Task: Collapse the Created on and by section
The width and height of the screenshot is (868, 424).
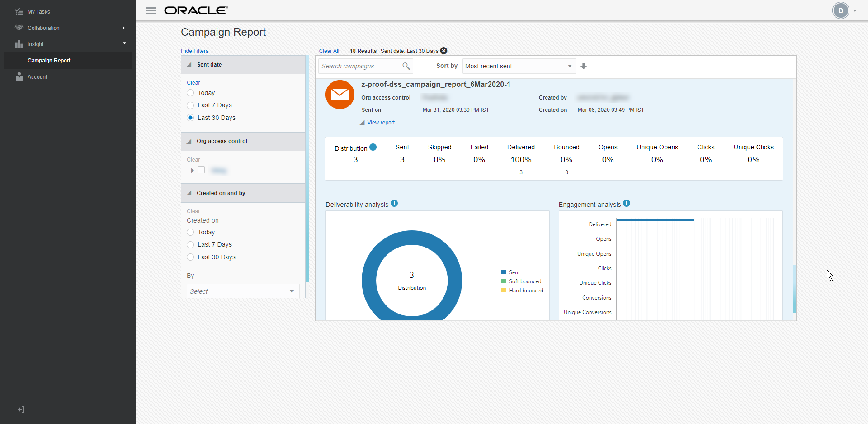Action: 189,193
